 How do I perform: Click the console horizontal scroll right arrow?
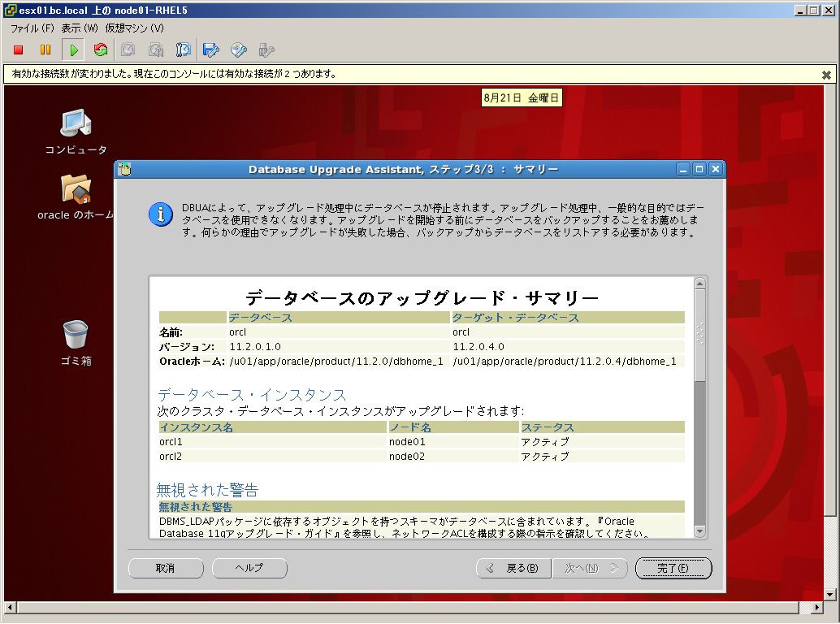click(816, 608)
